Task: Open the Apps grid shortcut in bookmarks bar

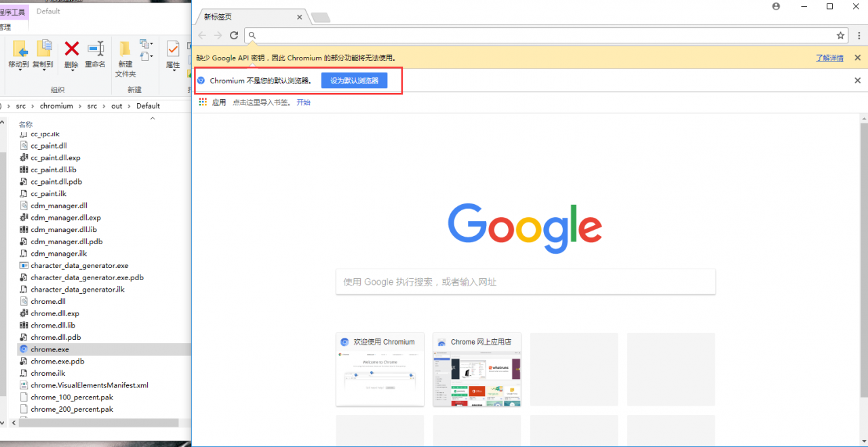Action: point(202,102)
